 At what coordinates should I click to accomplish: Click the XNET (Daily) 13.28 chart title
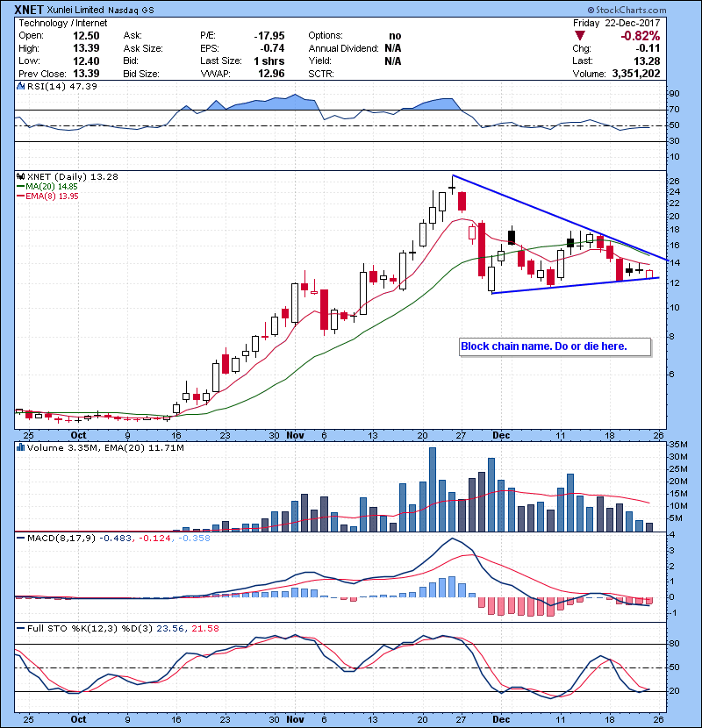pyautogui.click(x=73, y=176)
